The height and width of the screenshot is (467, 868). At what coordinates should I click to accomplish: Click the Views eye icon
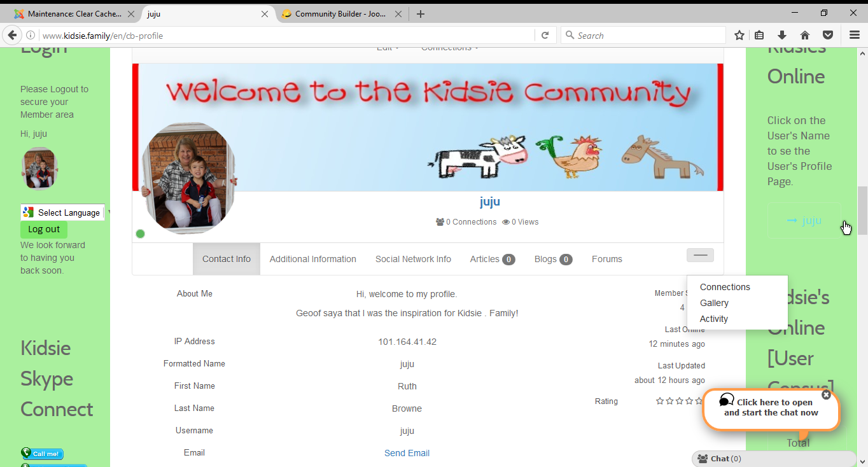(506, 222)
